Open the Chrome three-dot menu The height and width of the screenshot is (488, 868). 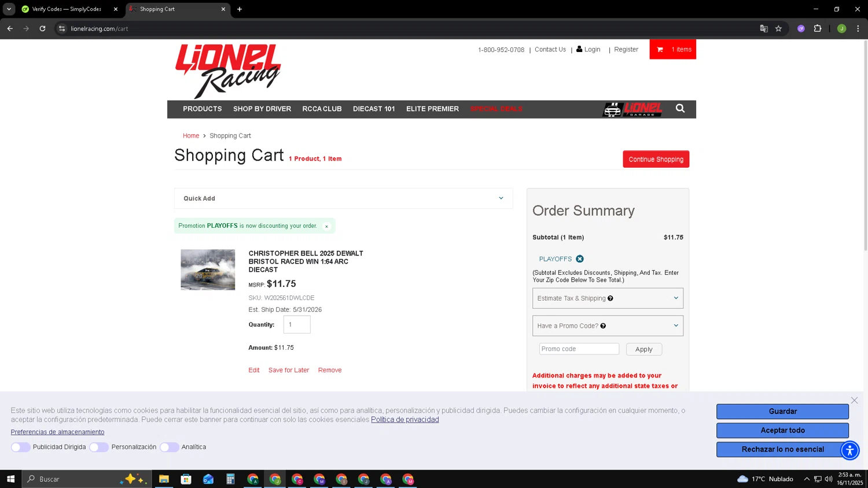click(x=858, y=28)
